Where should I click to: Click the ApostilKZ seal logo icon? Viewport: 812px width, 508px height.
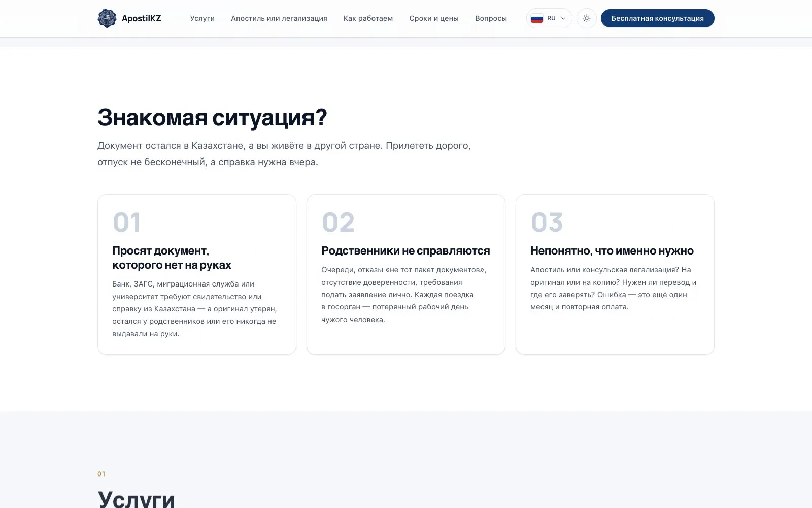pyautogui.click(x=107, y=18)
